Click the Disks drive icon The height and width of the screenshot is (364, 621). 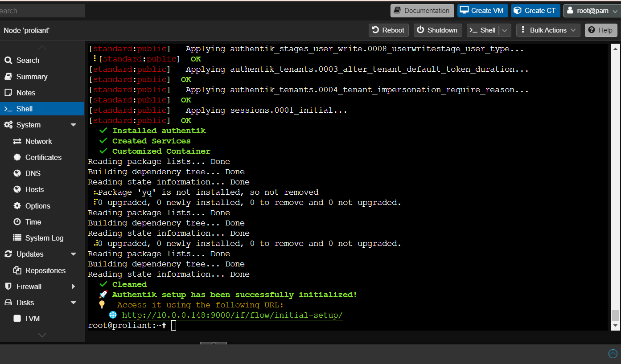[x=8, y=303]
